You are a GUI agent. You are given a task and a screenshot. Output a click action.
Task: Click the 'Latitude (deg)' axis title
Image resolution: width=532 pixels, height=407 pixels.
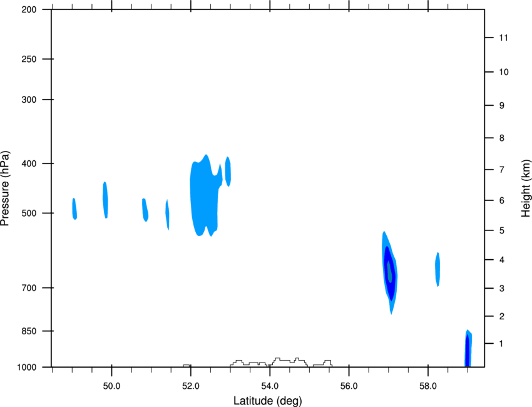point(268,401)
